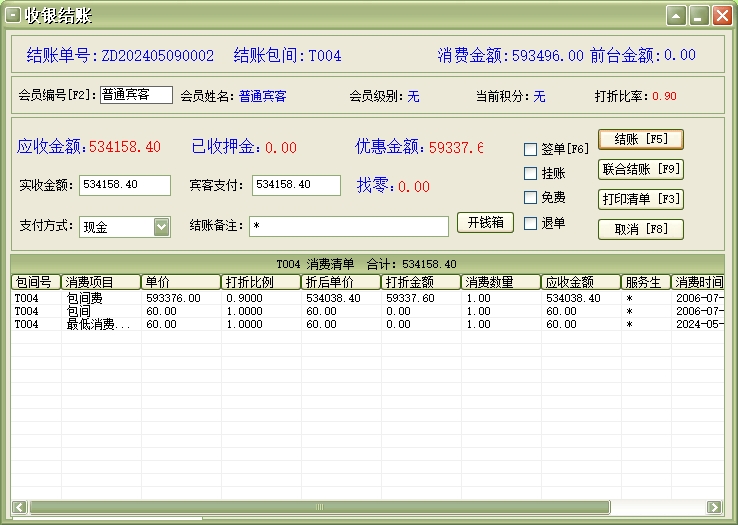
Task: Click the window icon in title bar
Action: [13, 15]
